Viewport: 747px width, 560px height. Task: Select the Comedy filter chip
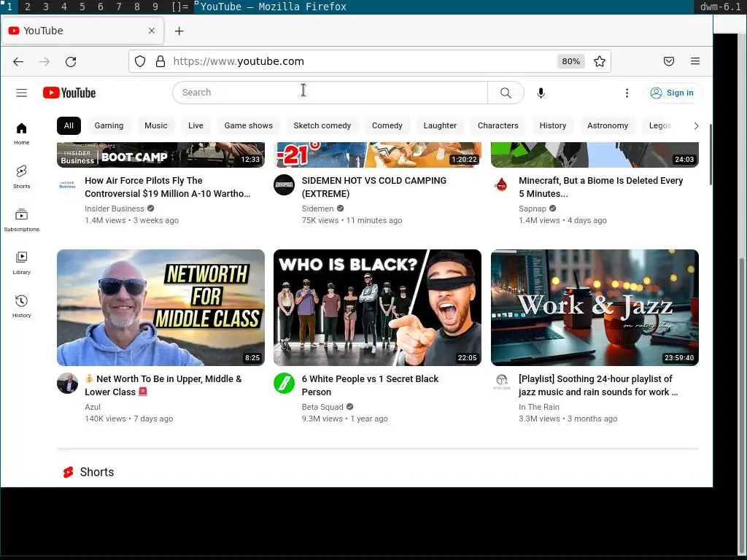387,125
